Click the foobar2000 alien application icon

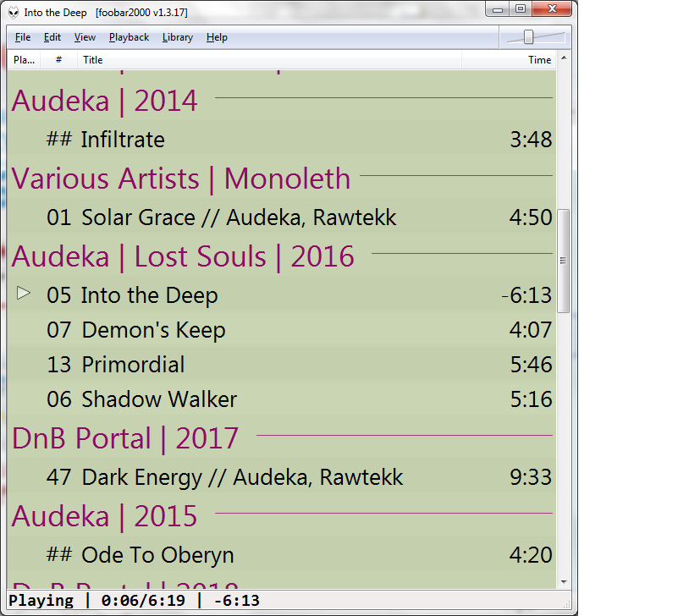click(14, 13)
